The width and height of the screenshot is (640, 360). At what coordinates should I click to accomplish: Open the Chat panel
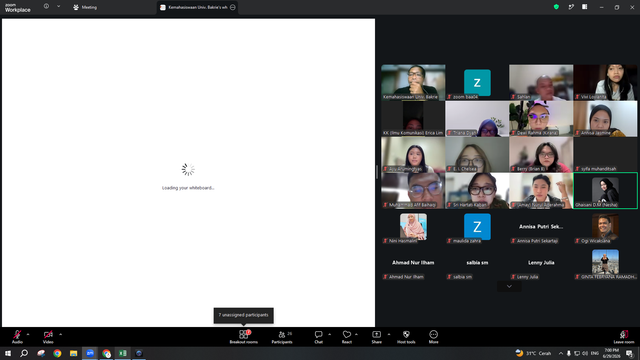318,337
